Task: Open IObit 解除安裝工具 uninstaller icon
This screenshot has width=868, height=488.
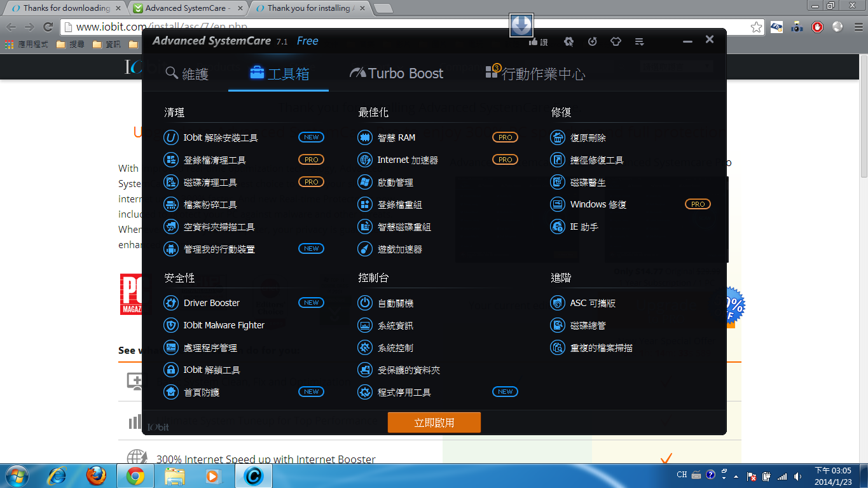Action: pyautogui.click(x=170, y=137)
